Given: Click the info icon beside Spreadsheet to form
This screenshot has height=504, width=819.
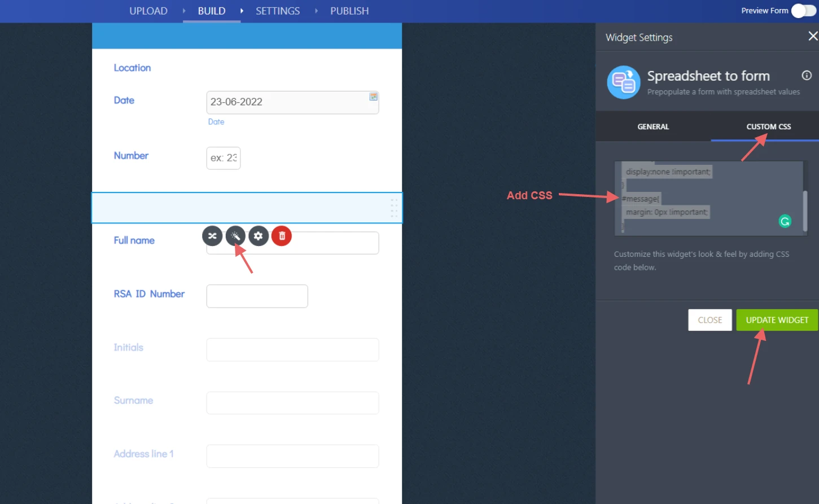Looking at the screenshot, I should click(807, 76).
